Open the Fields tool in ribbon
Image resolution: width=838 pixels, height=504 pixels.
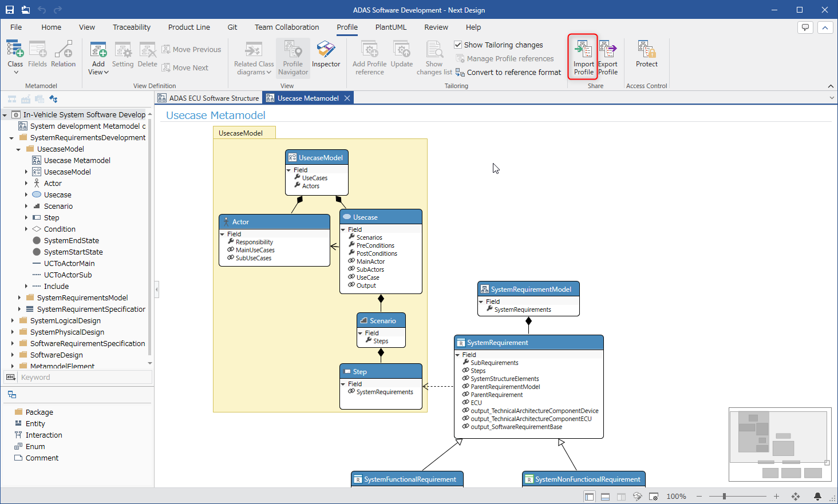pos(37,54)
